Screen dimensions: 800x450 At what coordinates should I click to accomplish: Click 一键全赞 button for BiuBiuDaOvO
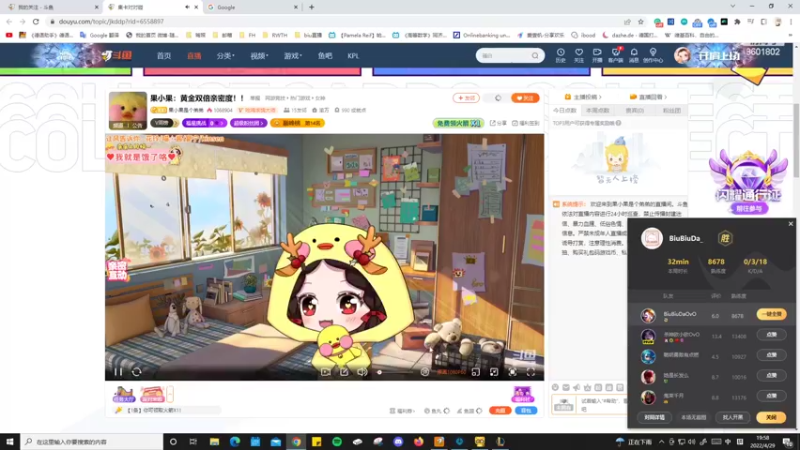pos(771,314)
